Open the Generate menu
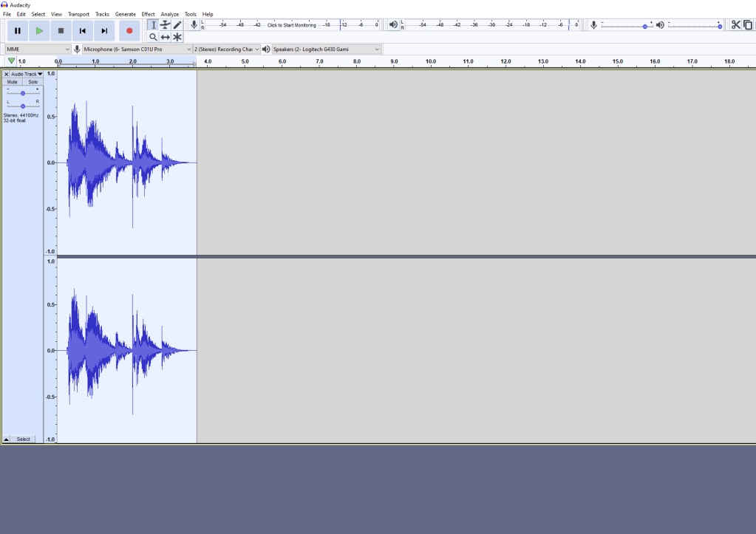This screenshot has height=534, width=756. (125, 14)
